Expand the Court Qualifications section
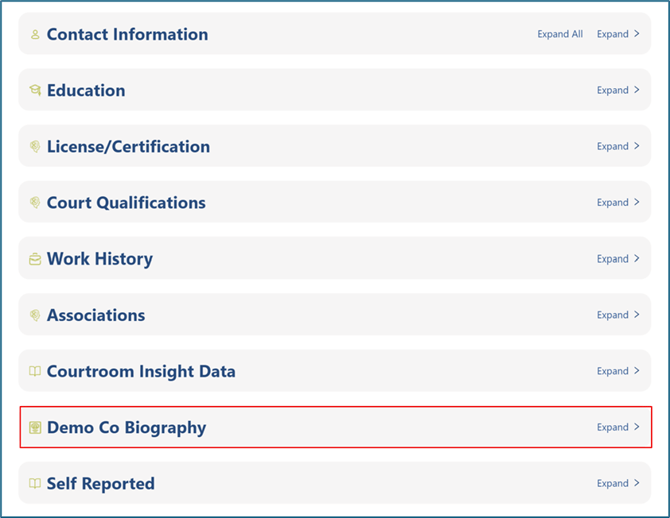 [x=618, y=202]
